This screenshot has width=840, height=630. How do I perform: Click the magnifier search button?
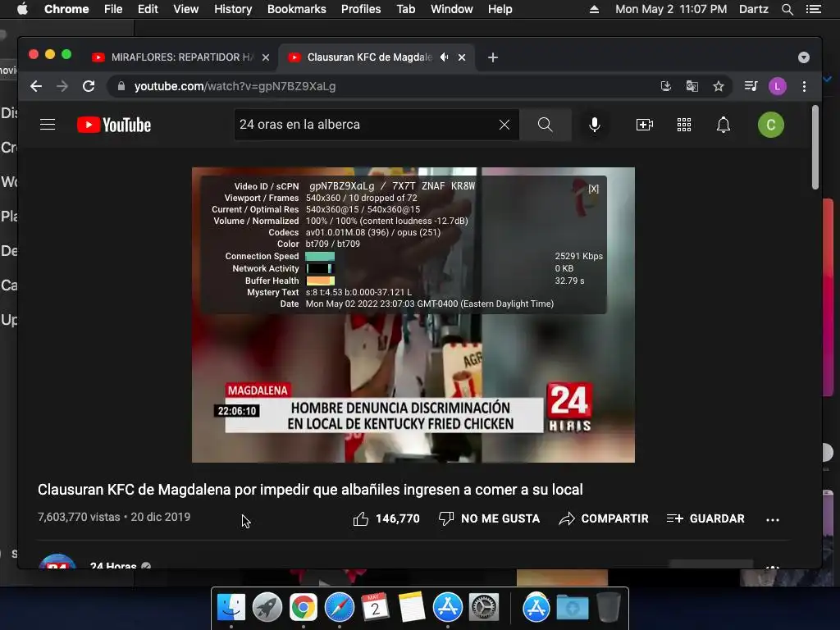[545, 125]
